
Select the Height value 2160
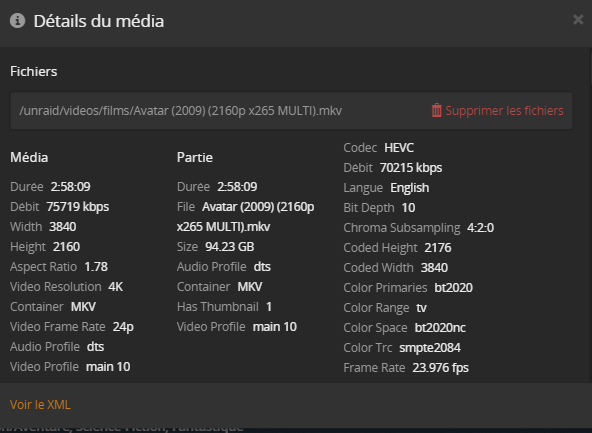(66, 247)
